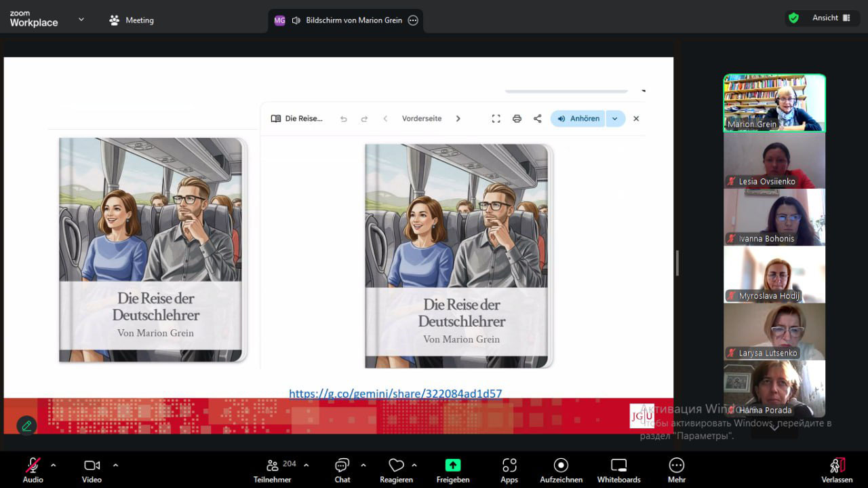This screenshot has width=868, height=488.
Task: Click the encryption shield icon
Action: tap(793, 18)
